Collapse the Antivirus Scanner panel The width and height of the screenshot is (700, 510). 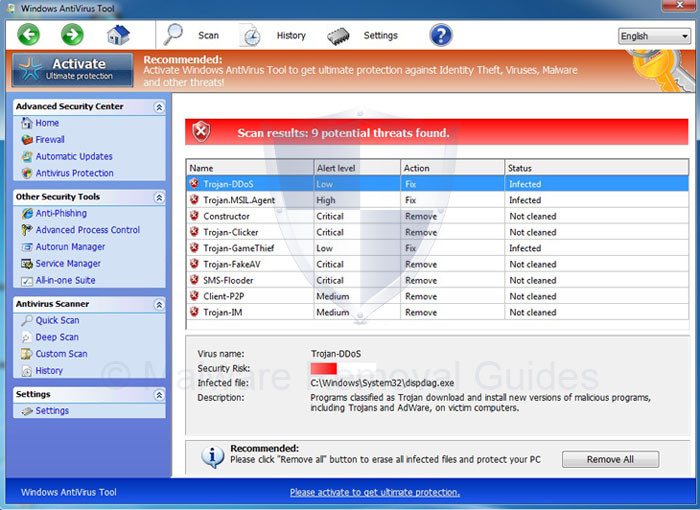(159, 305)
